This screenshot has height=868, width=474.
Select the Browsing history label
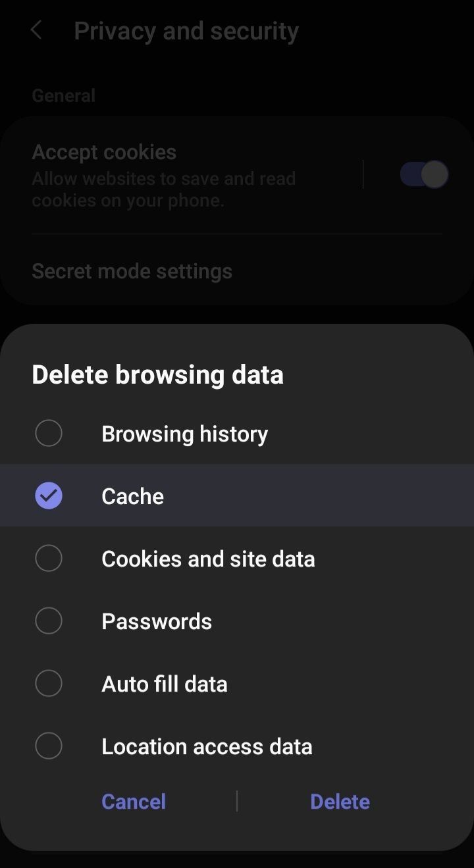184,434
